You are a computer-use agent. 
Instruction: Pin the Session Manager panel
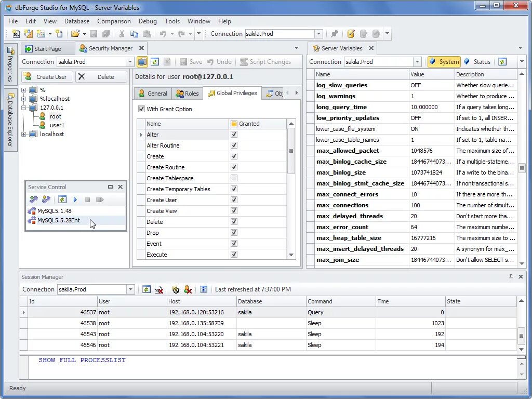click(x=511, y=277)
